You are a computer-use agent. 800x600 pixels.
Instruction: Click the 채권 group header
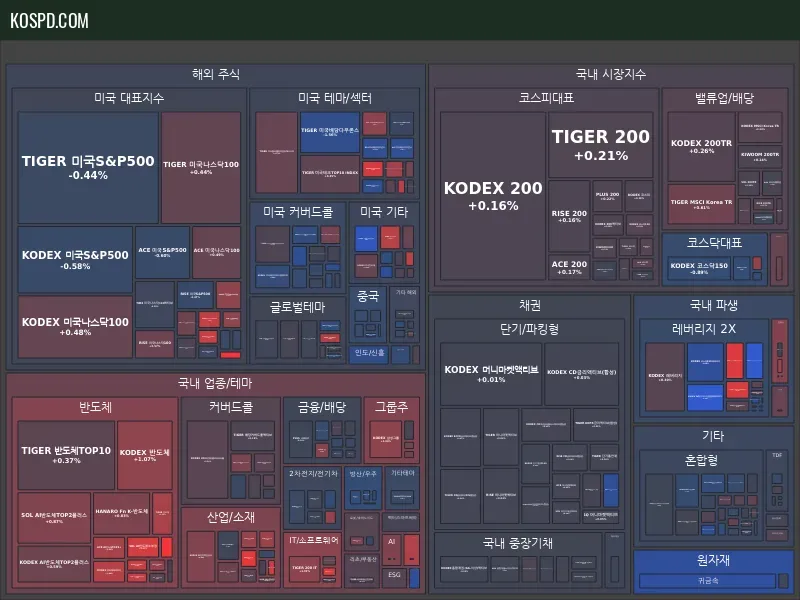(530, 305)
